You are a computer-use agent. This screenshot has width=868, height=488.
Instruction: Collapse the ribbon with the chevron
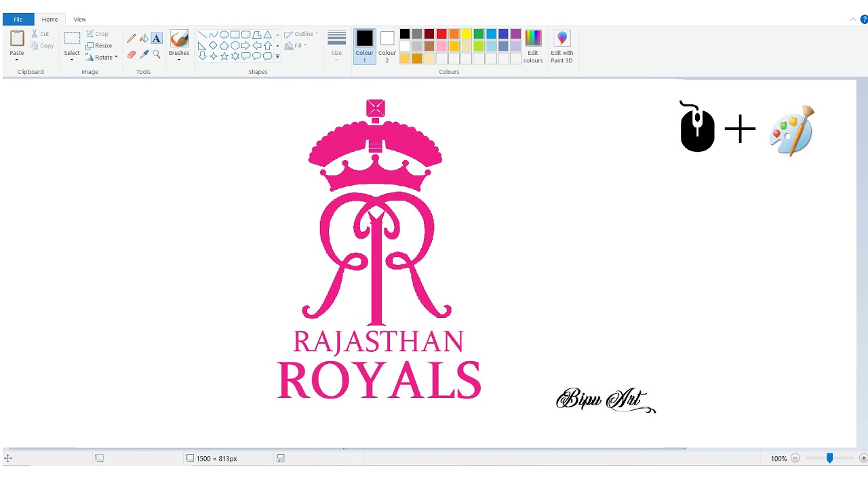click(853, 20)
